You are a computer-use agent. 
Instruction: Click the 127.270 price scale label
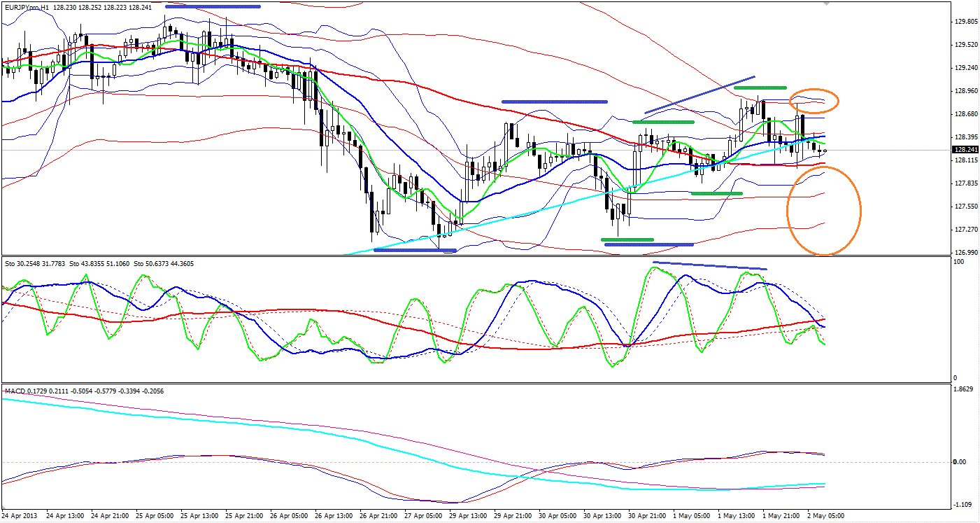[965, 230]
